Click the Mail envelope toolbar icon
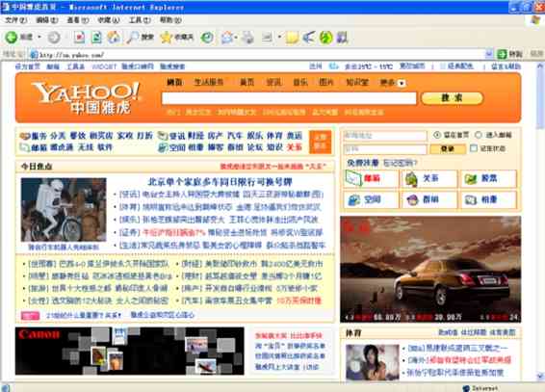545x392 pixels. click(x=227, y=38)
